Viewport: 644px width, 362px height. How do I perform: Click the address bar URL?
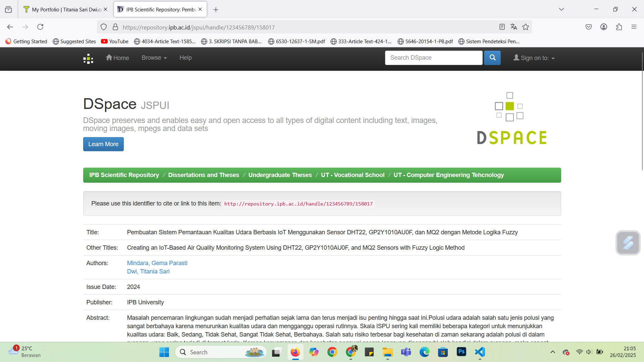(199, 27)
